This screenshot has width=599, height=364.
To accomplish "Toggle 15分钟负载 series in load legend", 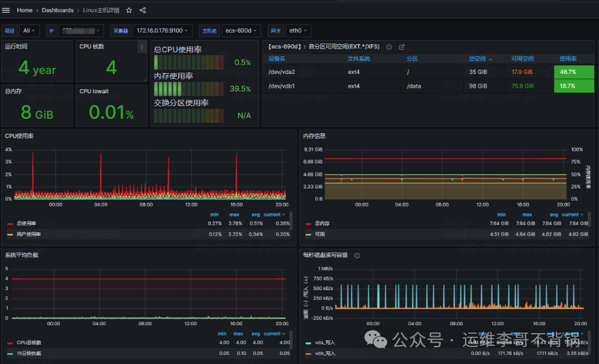I will [x=28, y=352].
